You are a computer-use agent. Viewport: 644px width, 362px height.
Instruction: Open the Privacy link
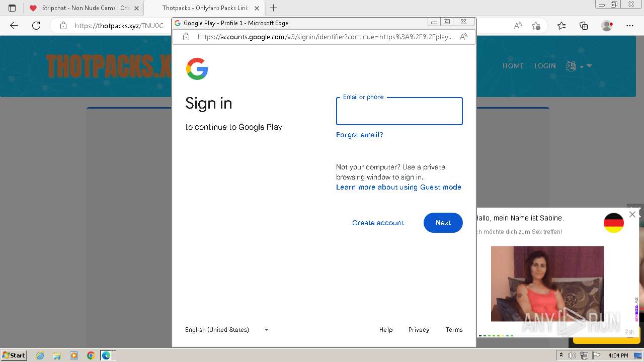coord(419,330)
